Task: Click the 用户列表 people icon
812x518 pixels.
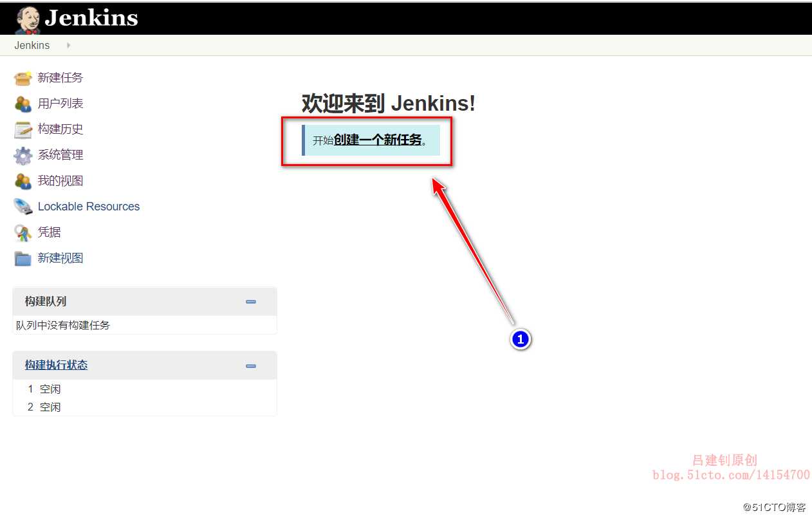Action: coord(23,104)
